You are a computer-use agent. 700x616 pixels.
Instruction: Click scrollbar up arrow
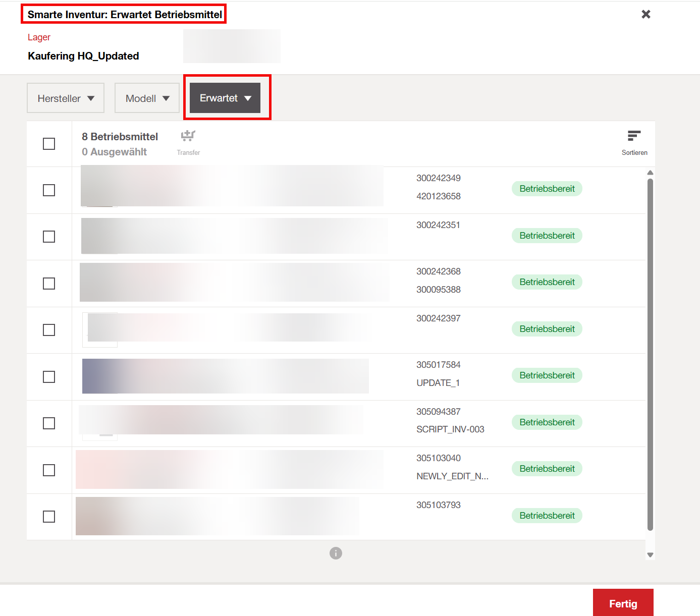pos(650,173)
